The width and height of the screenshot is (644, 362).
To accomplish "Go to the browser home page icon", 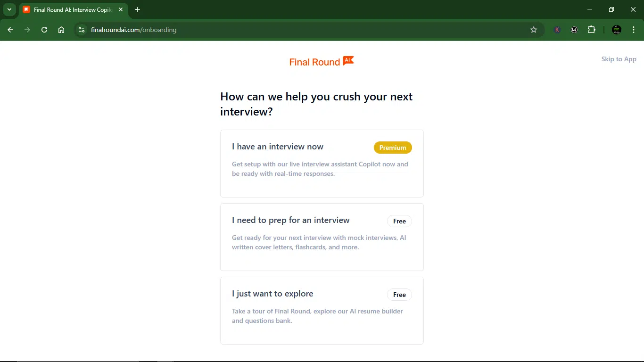I will point(61,30).
